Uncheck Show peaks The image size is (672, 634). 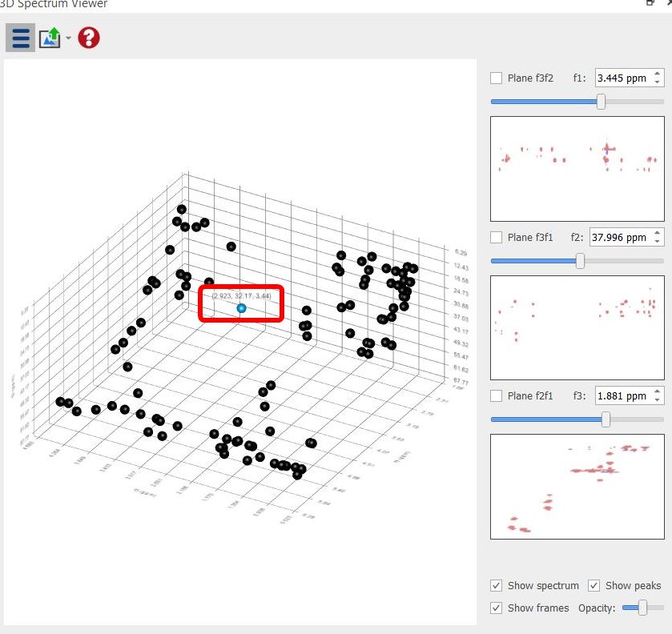tap(594, 585)
